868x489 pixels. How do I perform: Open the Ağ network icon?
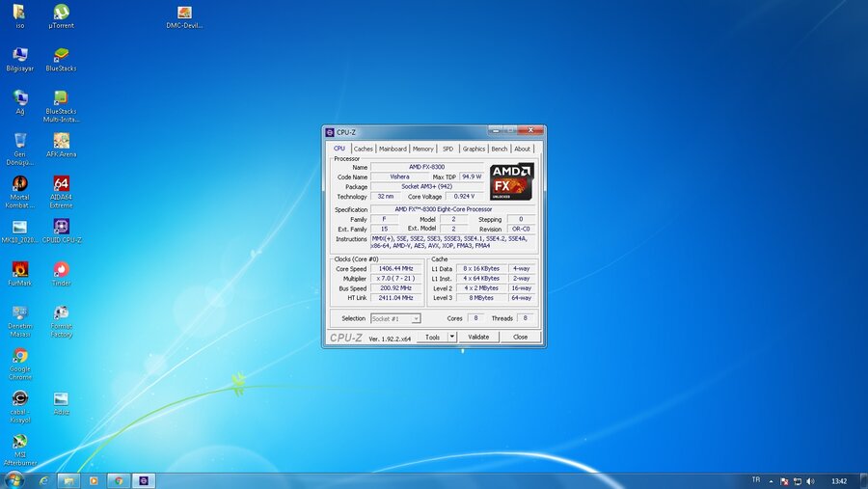point(20,102)
